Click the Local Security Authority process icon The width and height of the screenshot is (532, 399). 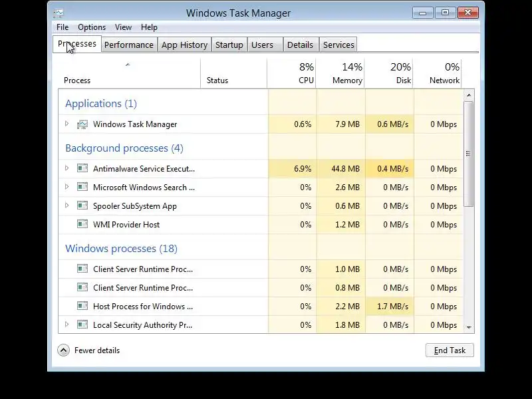(x=82, y=325)
